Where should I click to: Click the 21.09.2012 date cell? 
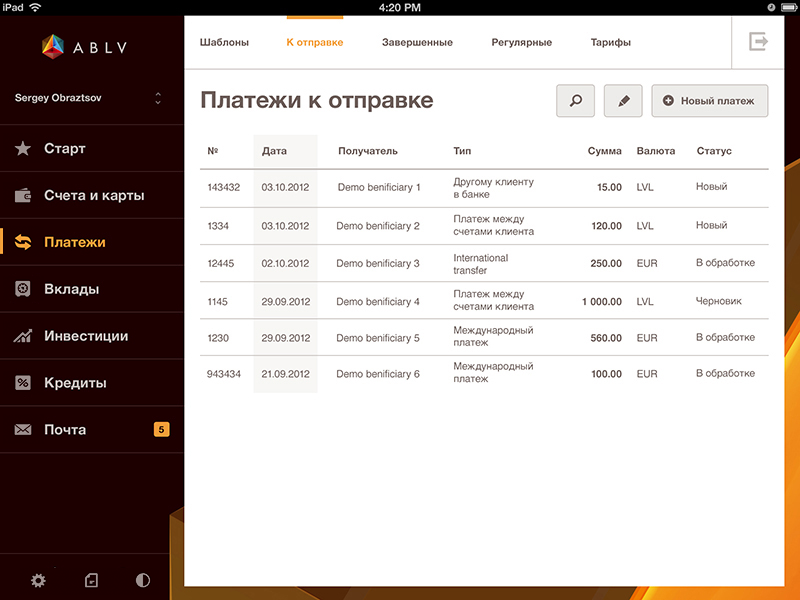click(285, 374)
